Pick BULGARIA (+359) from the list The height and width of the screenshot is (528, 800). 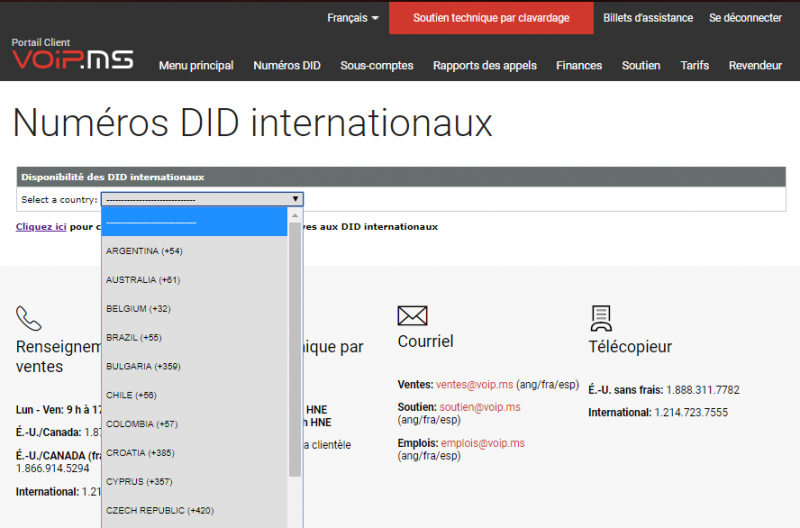194,366
